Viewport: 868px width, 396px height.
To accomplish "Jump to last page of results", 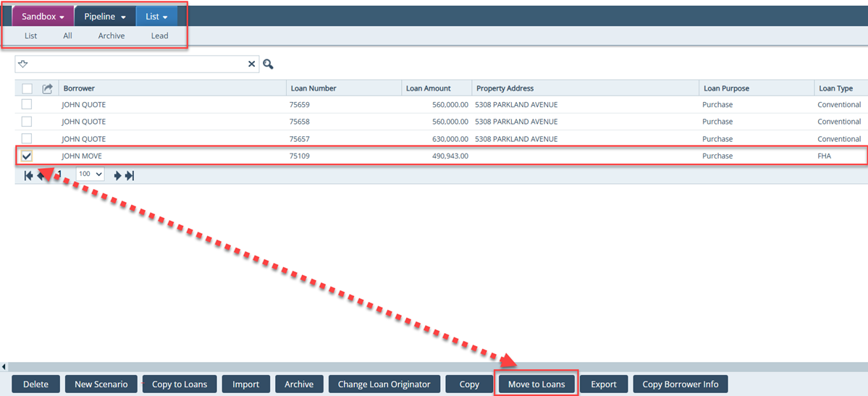I will click(x=130, y=175).
